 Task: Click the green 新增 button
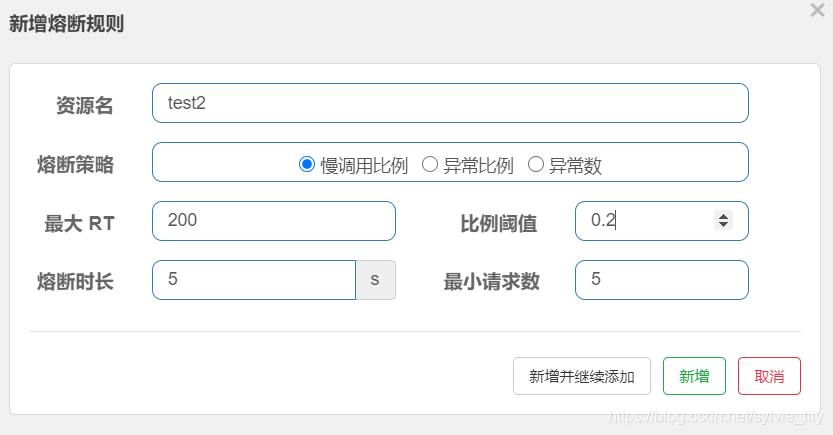(x=694, y=376)
